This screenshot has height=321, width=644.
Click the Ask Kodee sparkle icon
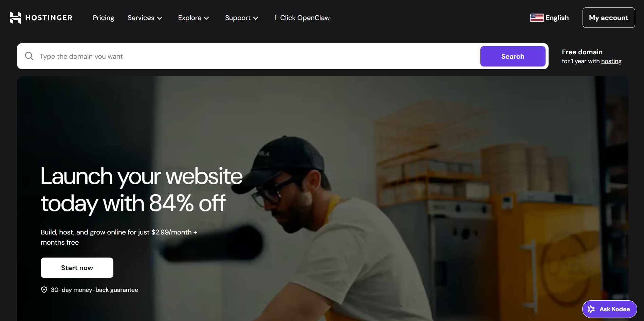click(x=591, y=309)
